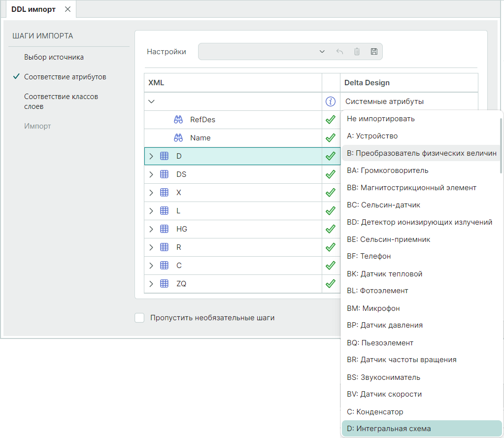Open Соответствие классов слоев step

click(x=61, y=101)
